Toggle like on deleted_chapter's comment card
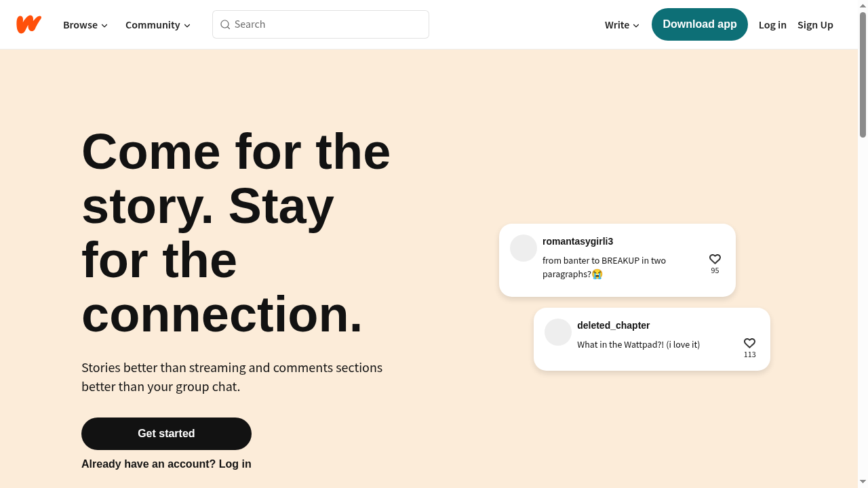Viewport: 868px width, 488px height. point(749,343)
